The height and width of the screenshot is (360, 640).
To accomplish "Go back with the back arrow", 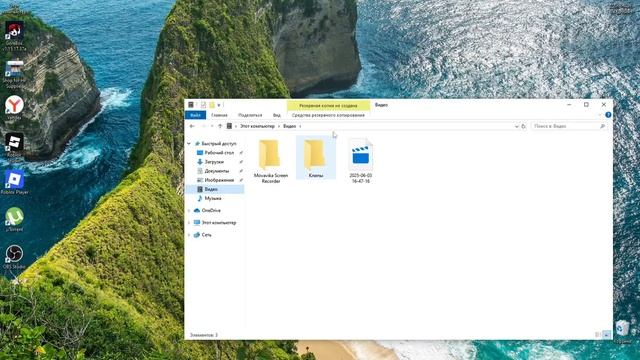I will pyautogui.click(x=192, y=126).
